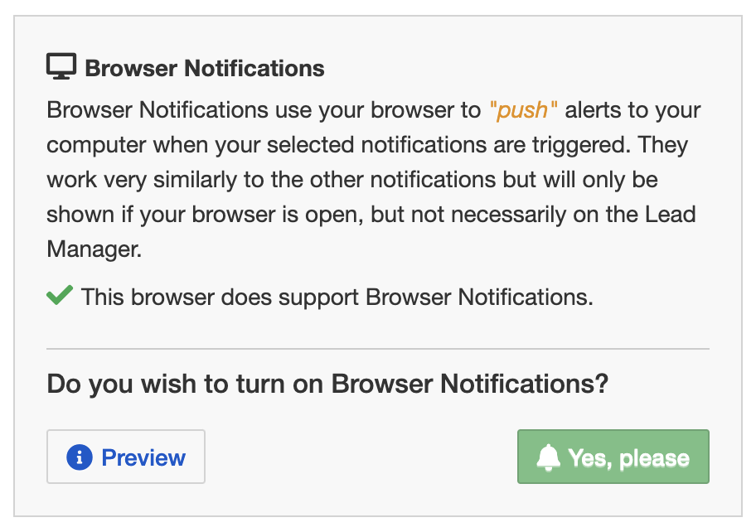
Task: Click the horizontal divider line
Action: (x=378, y=348)
